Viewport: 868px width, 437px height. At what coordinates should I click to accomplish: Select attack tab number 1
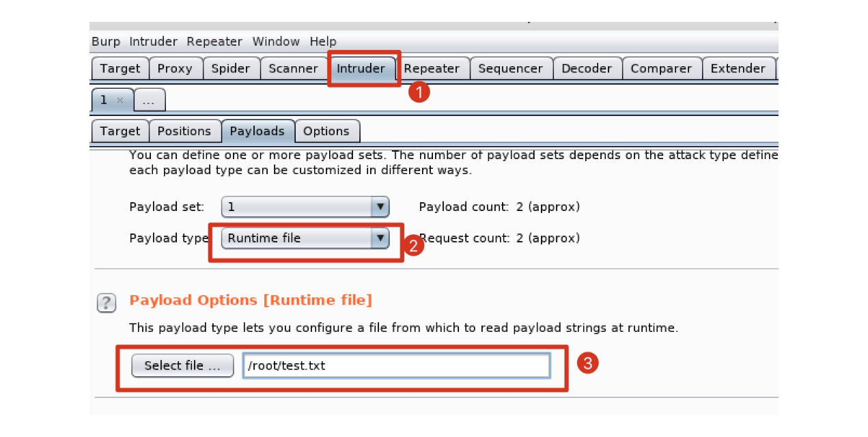[104, 100]
